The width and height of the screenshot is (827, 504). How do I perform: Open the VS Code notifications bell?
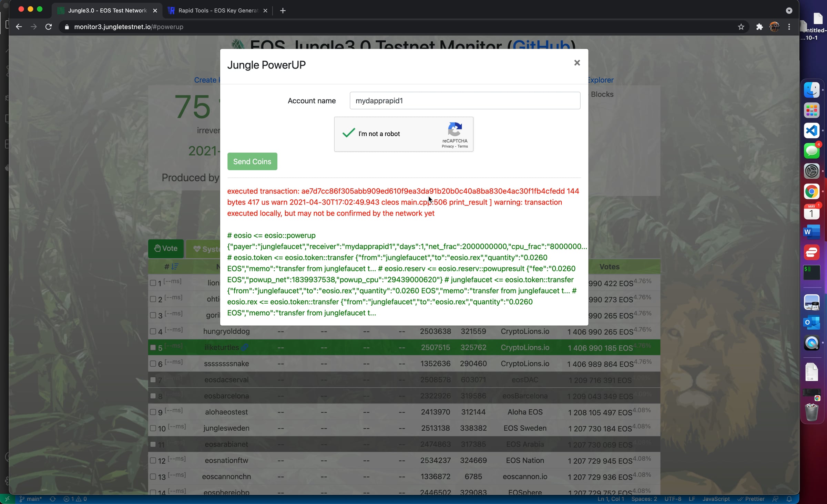click(x=789, y=499)
